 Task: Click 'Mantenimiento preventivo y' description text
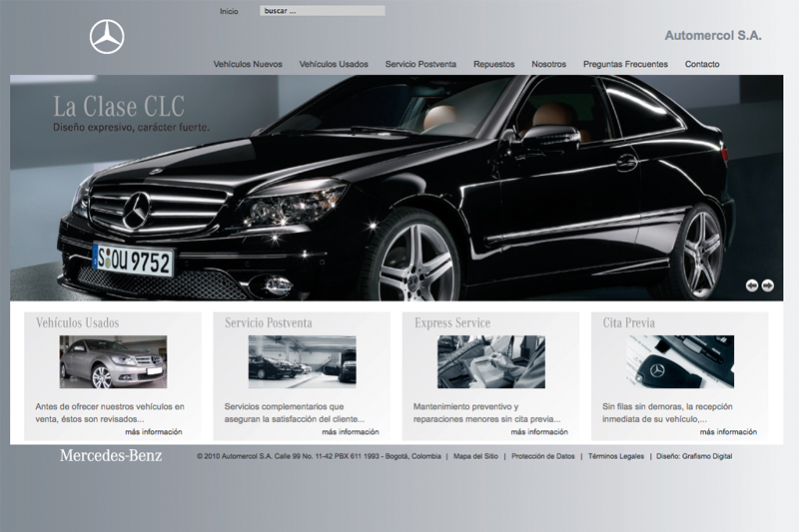pos(486,413)
